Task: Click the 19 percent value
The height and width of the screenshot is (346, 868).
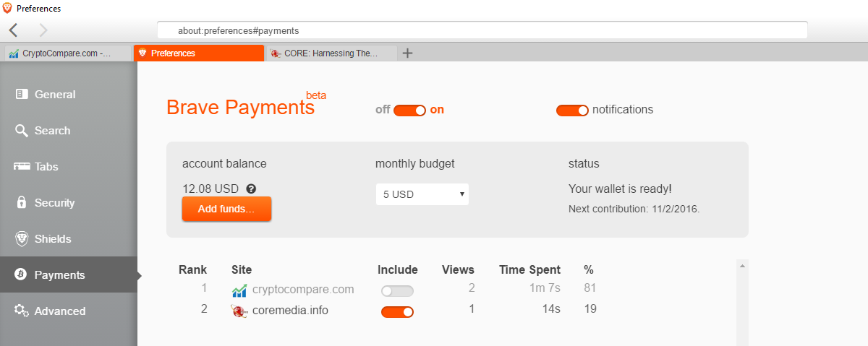Action: point(590,309)
